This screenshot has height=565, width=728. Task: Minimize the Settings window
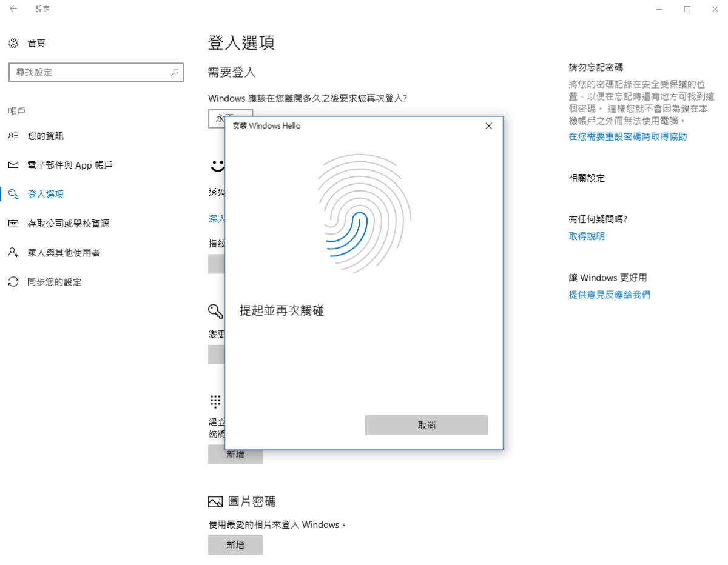660,9
